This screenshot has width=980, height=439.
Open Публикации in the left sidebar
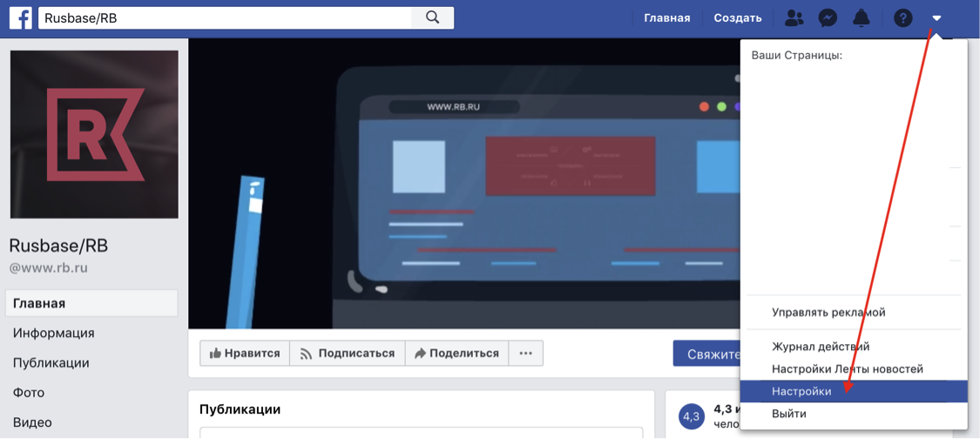click(x=51, y=362)
